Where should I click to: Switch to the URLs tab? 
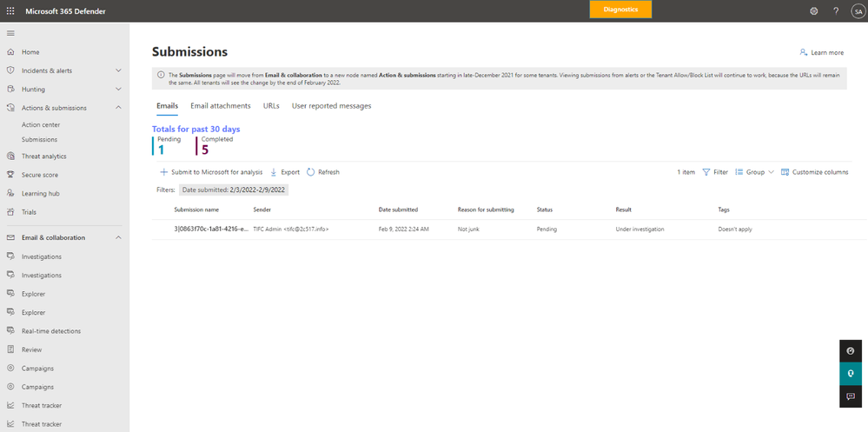point(271,106)
